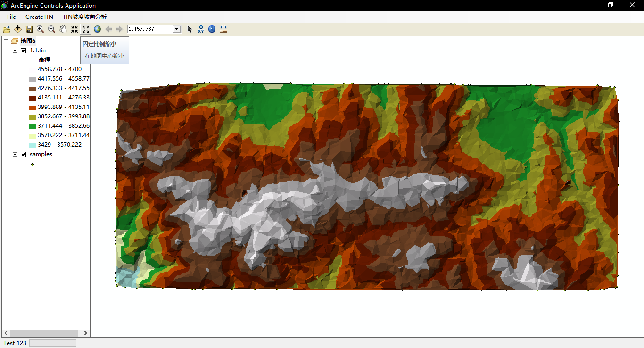The height and width of the screenshot is (348, 644).
Task: Collapse the samples layer legend
Action: point(15,154)
